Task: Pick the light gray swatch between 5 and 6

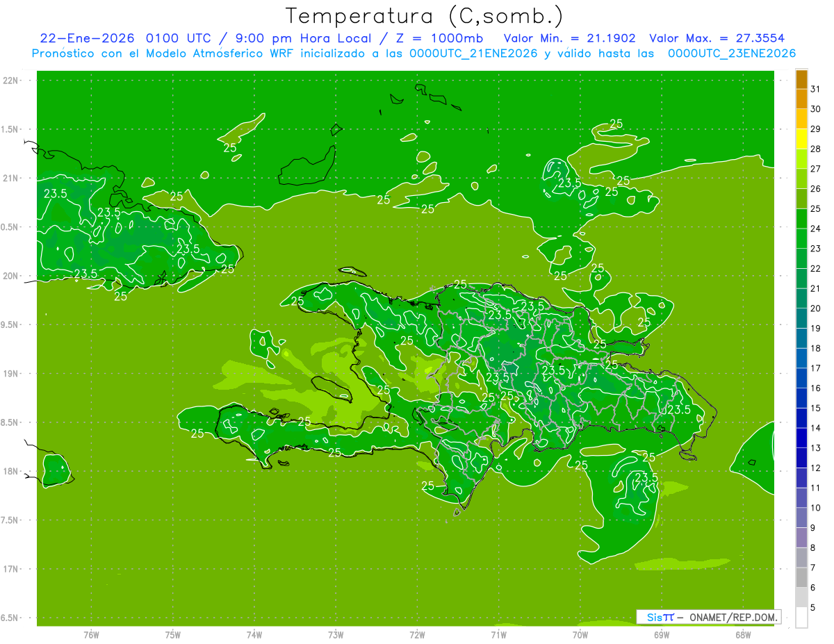Action: coord(801,597)
